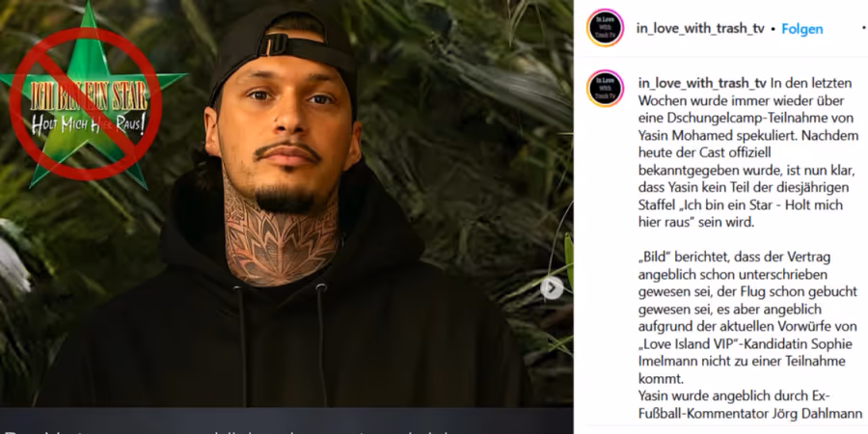The width and height of the screenshot is (868, 434).
Task: Click the man's face in the post photo
Action: pos(284,122)
